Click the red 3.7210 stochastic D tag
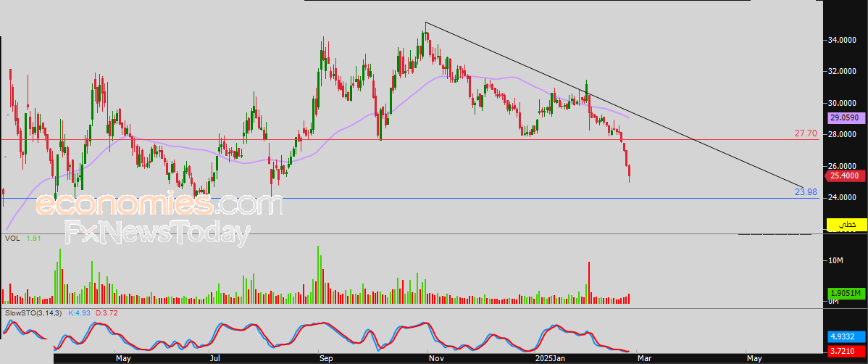Image resolution: width=868 pixels, height=364 pixels. point(846,351)
